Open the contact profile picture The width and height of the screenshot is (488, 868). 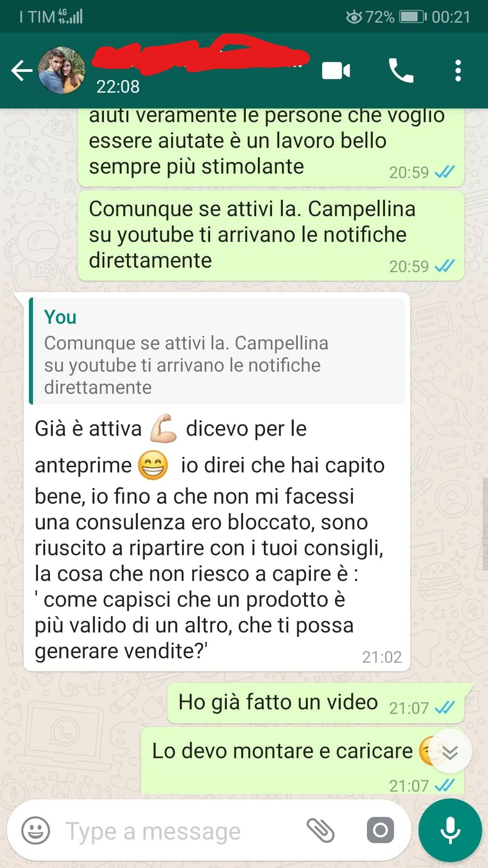point(62,71)
